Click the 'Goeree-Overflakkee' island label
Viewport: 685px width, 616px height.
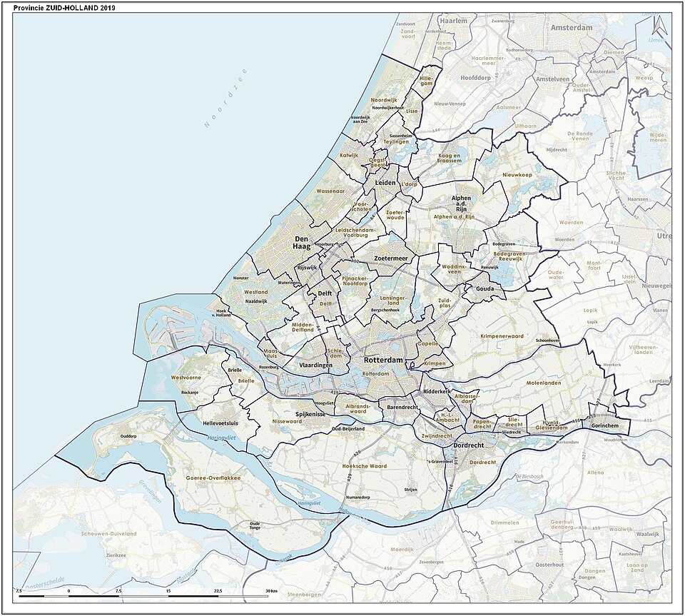[x=213, y=478]
